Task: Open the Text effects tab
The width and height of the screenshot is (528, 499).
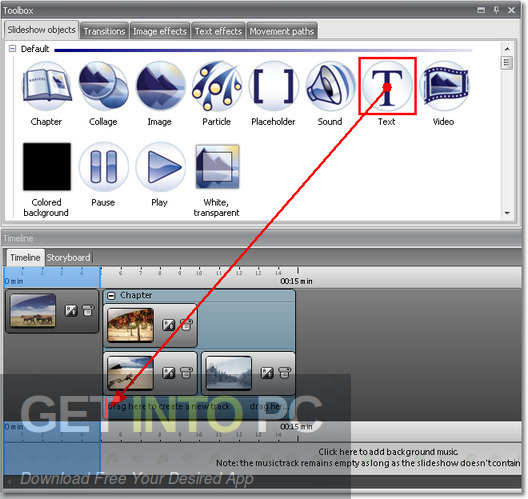Action: click(218, 31)
